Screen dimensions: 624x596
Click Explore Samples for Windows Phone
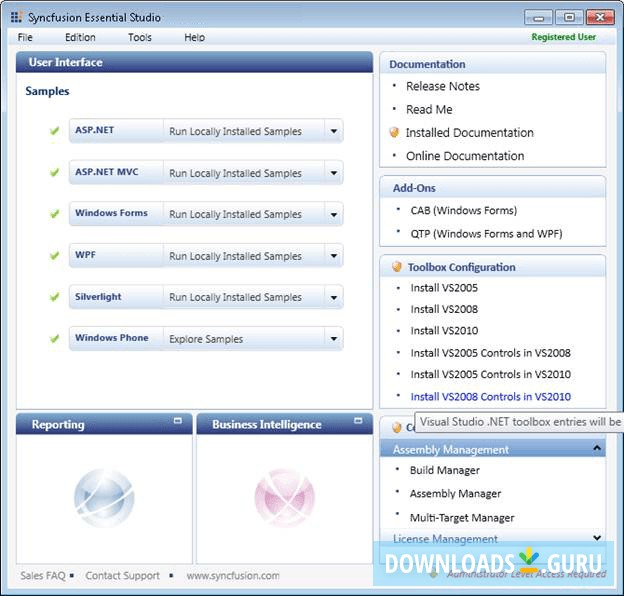206,339
